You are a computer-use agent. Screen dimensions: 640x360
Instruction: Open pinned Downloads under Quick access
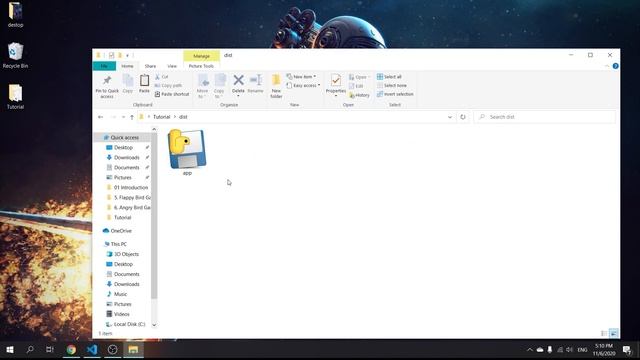[x=127, y=158]
